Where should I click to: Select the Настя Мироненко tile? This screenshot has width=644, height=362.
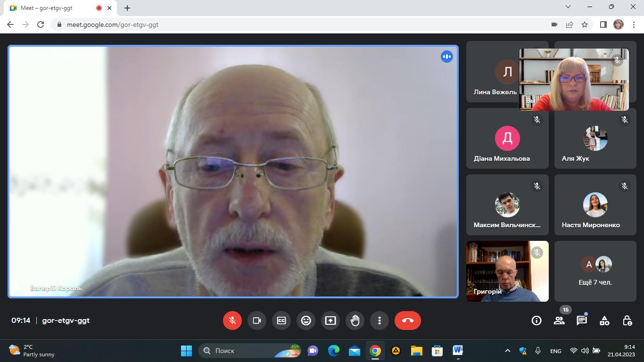tap(595, 205)
